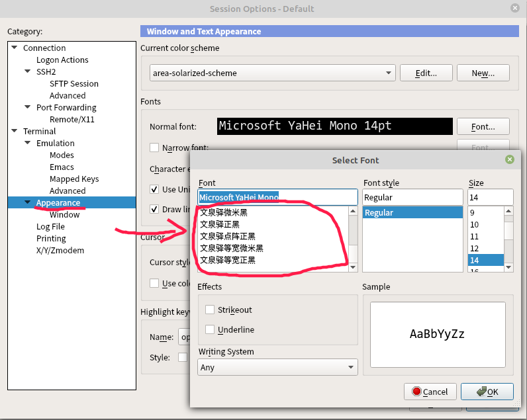Enable the Strikeout effect checkbox
The width and height of the screenshot is (527, 420).
click(x=210, y=310)
